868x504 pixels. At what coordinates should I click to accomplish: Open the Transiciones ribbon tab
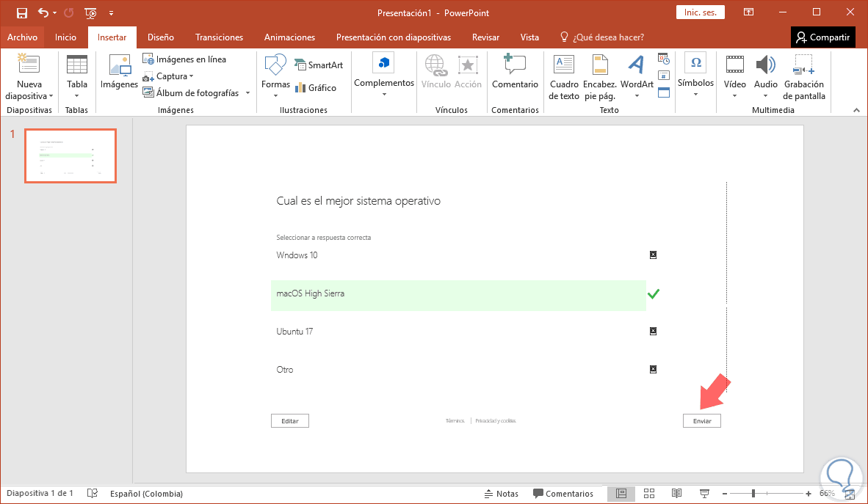point(219,37)
